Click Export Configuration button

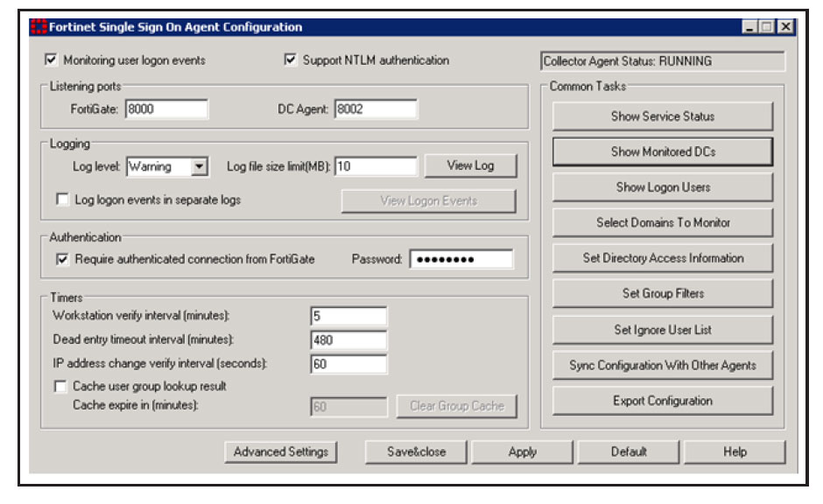(663, 401)
